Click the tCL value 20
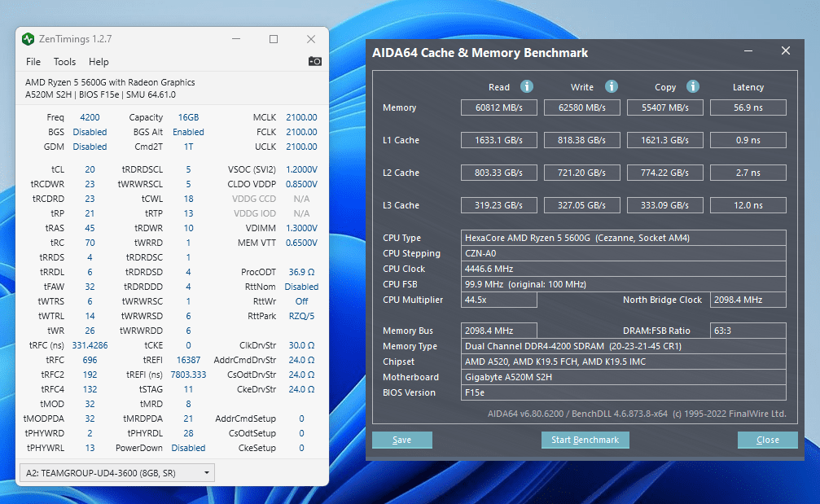This screenshot has height=504, width=820. click(90, 170)
